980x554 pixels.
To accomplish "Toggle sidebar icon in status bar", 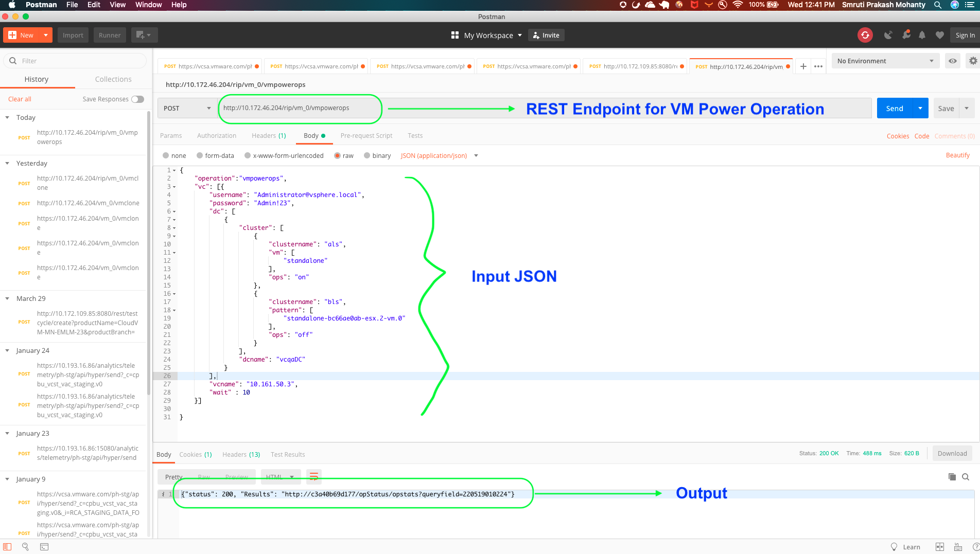I will [7, 547].
